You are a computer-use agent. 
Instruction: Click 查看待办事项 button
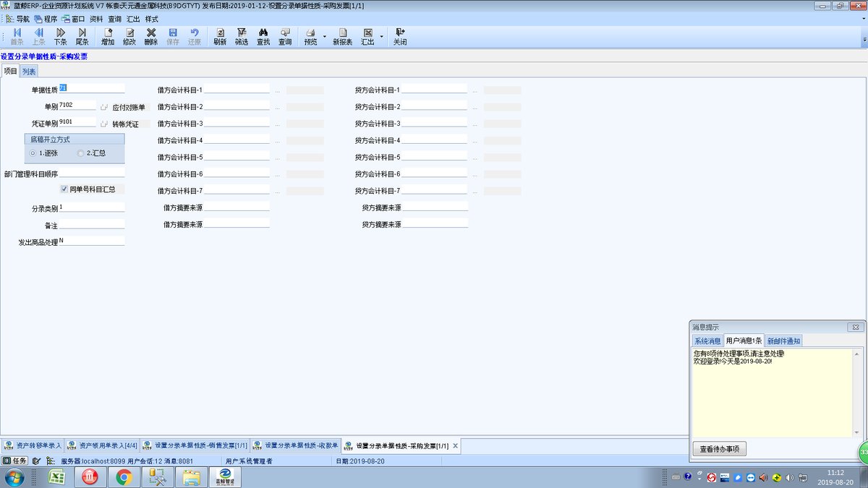tap(720, 449)
